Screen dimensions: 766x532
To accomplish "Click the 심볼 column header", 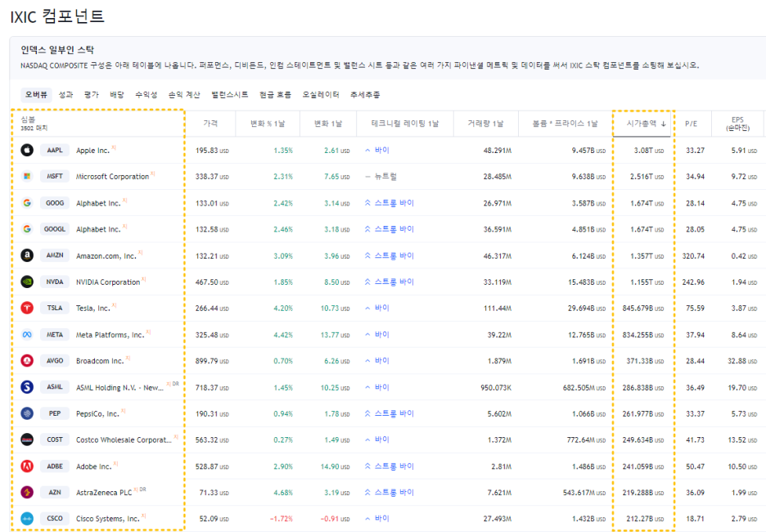I will click(28, 119).
